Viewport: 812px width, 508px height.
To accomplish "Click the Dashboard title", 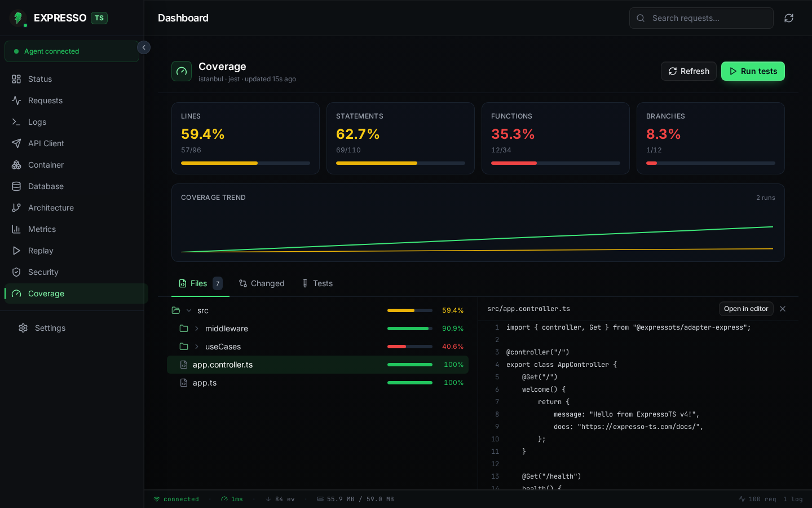I will (x=183, y=18).
